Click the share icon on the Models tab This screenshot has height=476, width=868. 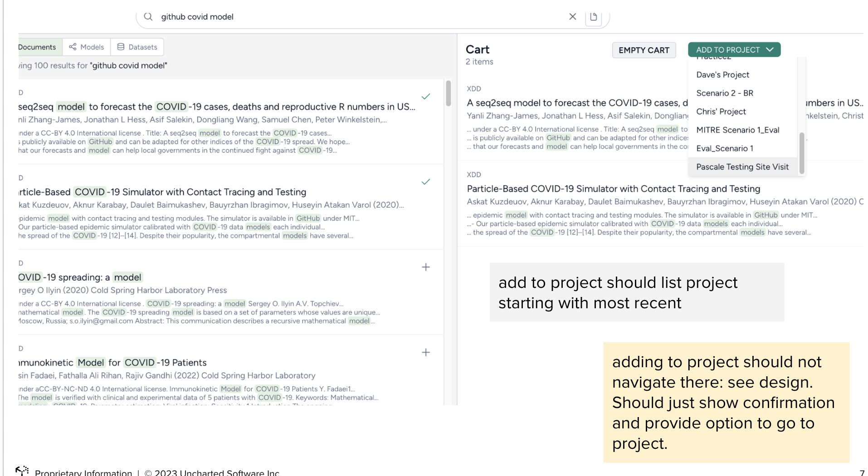click(72, 47)
